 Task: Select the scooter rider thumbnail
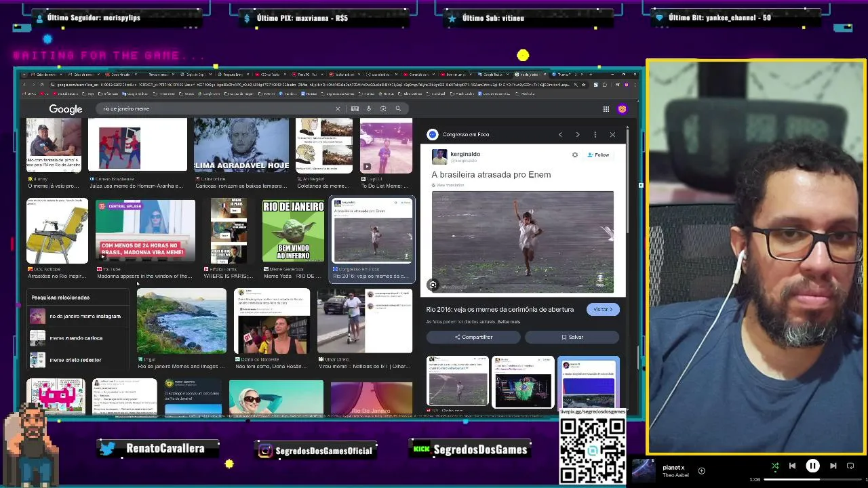pyautogui.click(x=365, y=321)
